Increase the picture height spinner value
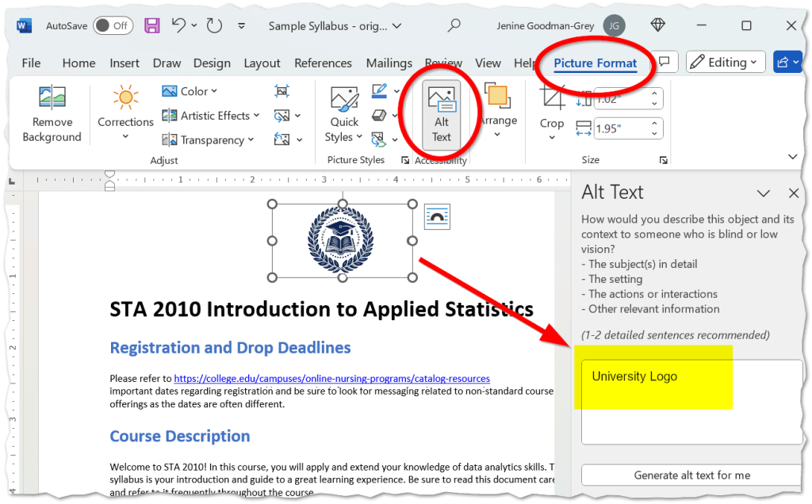The height and width of the screenshot is (504, 812). click(654, 94)
